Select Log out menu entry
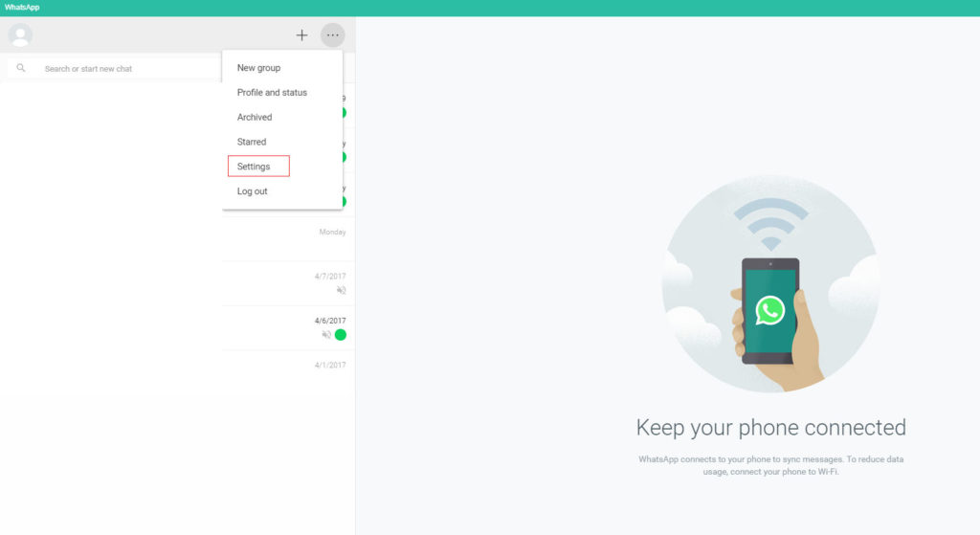This screenshot has height=535, width=980. (x=252, y=191)
